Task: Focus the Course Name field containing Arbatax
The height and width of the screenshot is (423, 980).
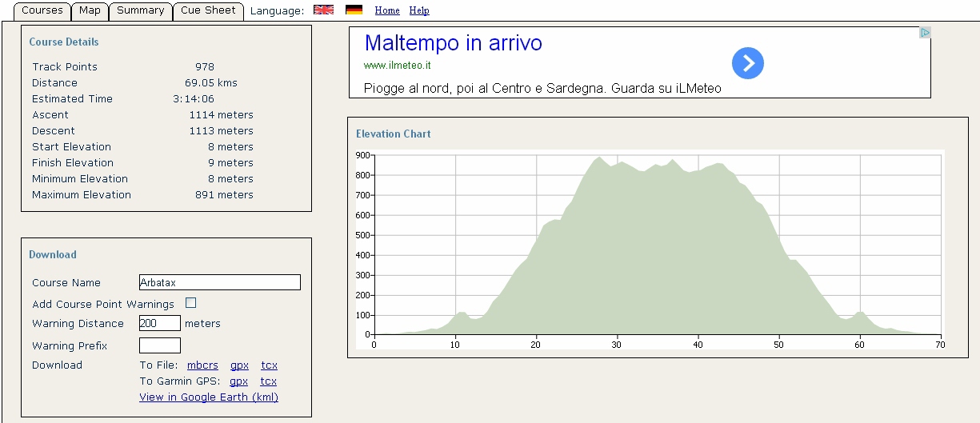Action: 219,282
